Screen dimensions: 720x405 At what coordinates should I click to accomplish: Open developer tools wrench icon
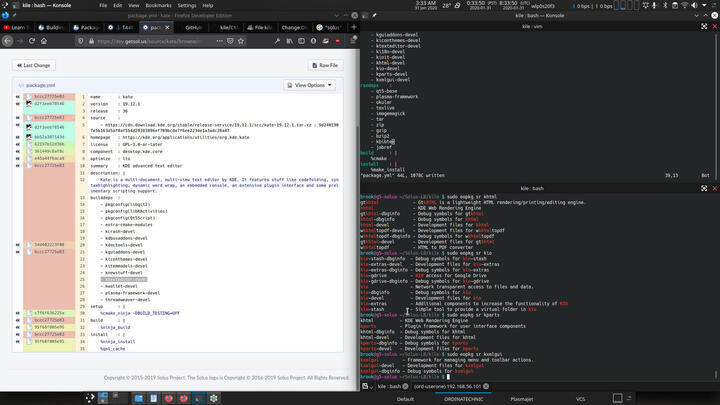tap(277, 41)
